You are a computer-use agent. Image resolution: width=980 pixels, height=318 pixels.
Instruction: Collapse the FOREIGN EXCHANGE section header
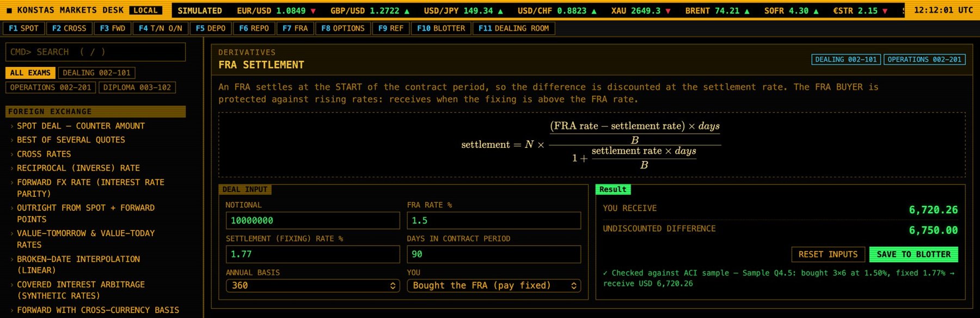coord(95,111)
